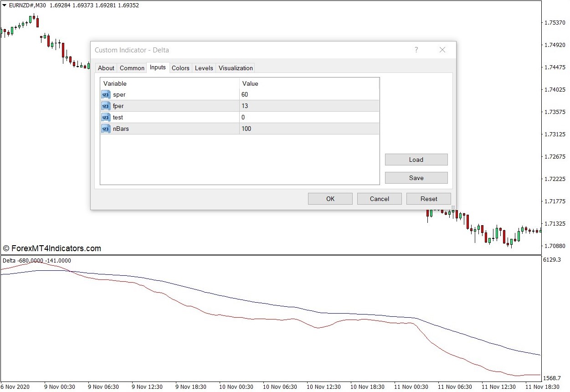Viewport: 570px width, 392px height.
Task: Open the Levels tab
Action: coord(204,68)
